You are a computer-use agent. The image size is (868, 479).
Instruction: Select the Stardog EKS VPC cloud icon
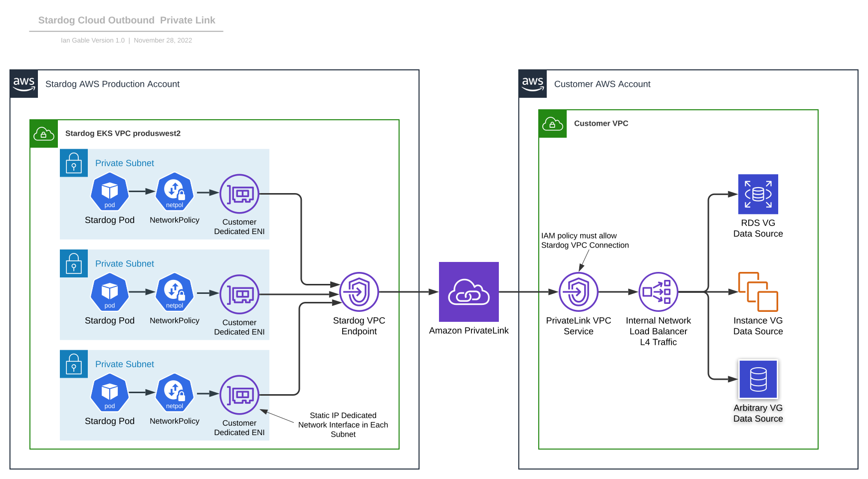click(44, 134)
